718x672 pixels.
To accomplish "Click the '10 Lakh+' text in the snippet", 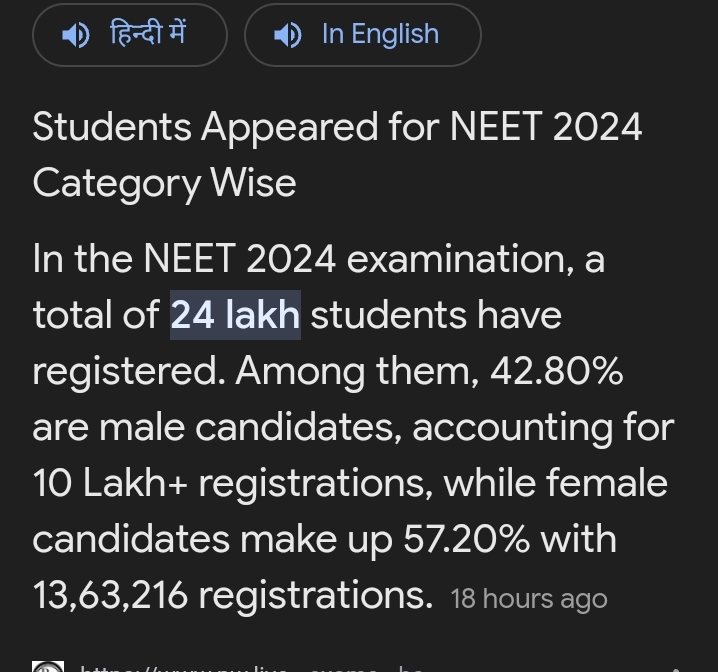I will click(110, 483).
